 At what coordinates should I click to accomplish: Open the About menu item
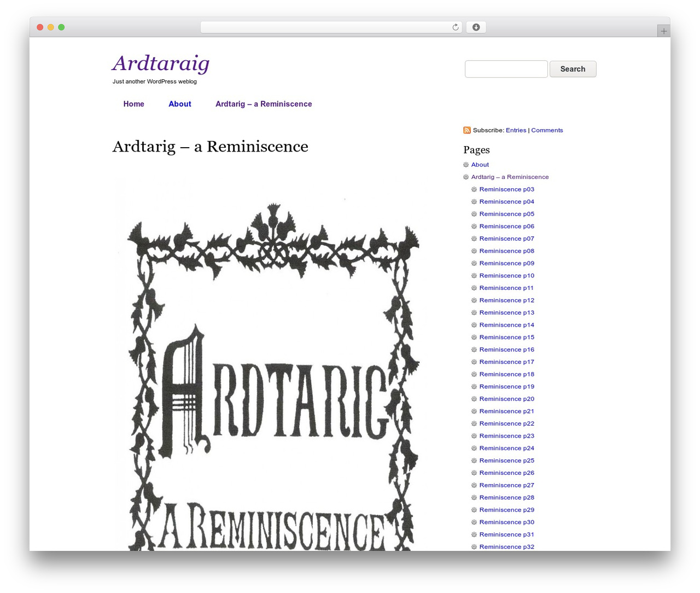tap(180, 104)
